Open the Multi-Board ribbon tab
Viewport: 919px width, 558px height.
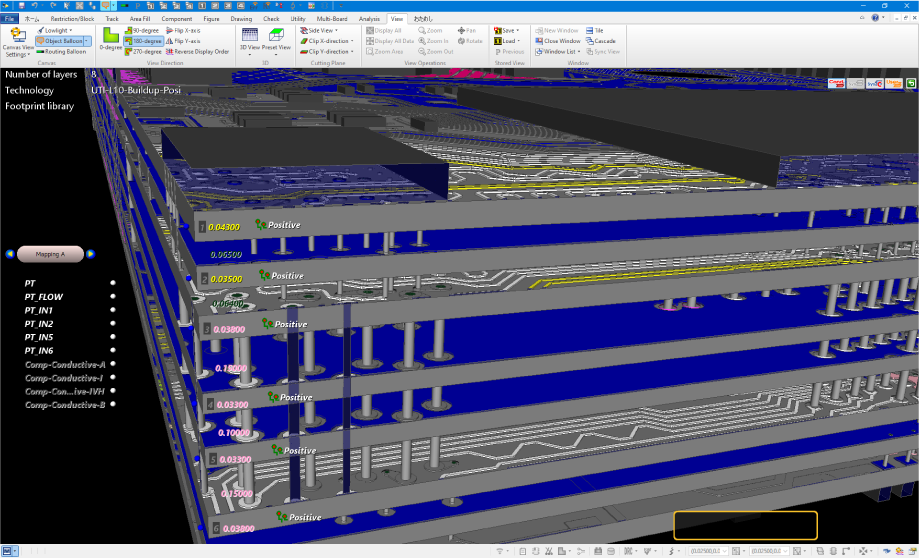click(x=332, y=19)
